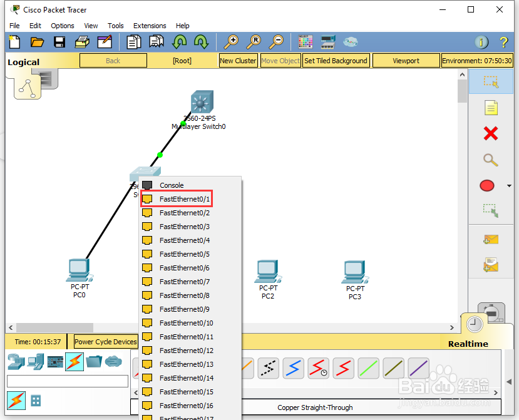519x420 pixels.
Task: Pick the light green Octal cable
Action: (368, 368)
